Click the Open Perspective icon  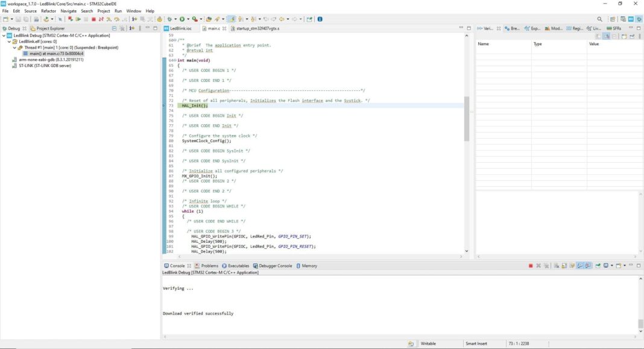613,19
